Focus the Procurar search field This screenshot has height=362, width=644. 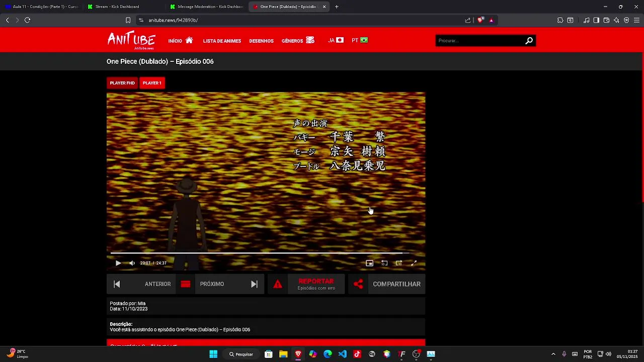coord(479,41)
